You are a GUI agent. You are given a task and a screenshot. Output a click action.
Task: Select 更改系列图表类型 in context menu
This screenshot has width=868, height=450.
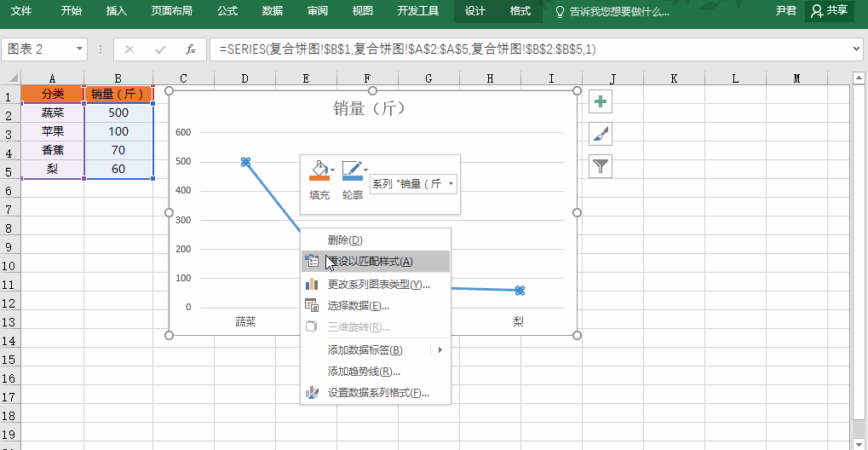click(x=378, y=284)
